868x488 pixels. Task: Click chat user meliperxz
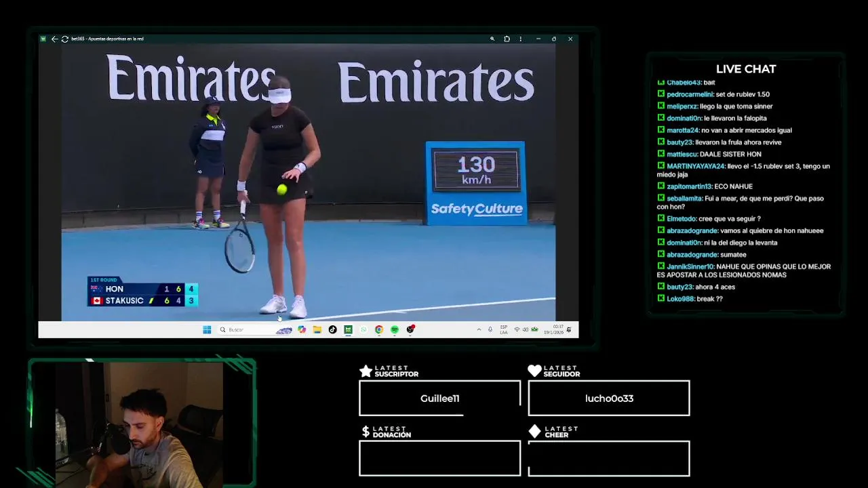[682, 106]
